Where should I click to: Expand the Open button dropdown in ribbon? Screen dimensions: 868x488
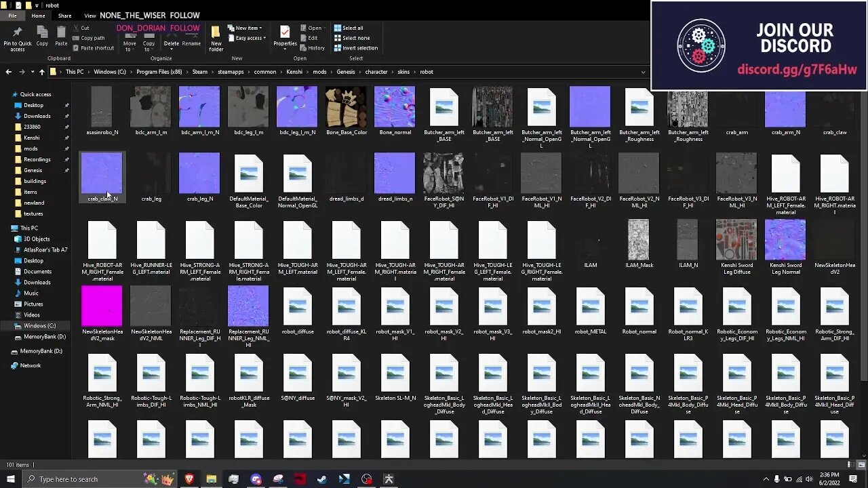tap(325, 28)
